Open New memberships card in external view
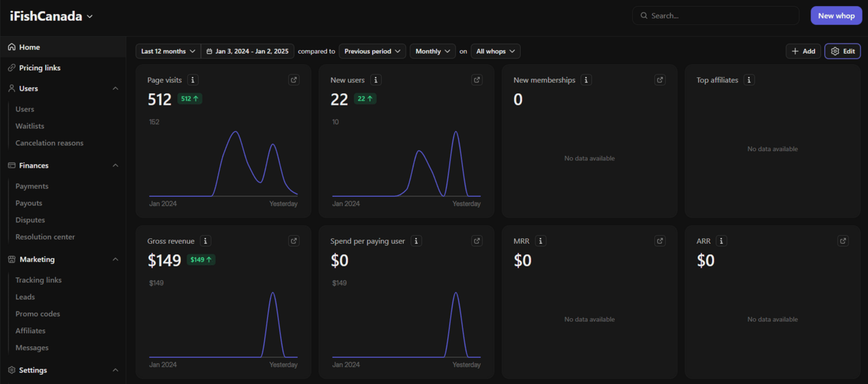The width and height of the screenshot is (868, 384). point(660,80)
